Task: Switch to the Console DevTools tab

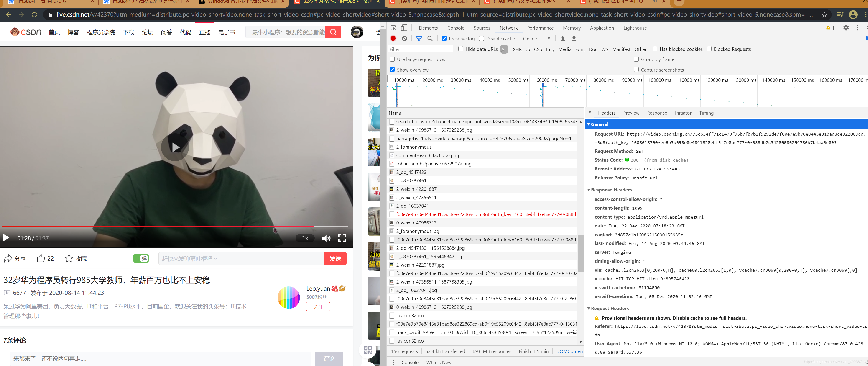Action: pos(456,28)
